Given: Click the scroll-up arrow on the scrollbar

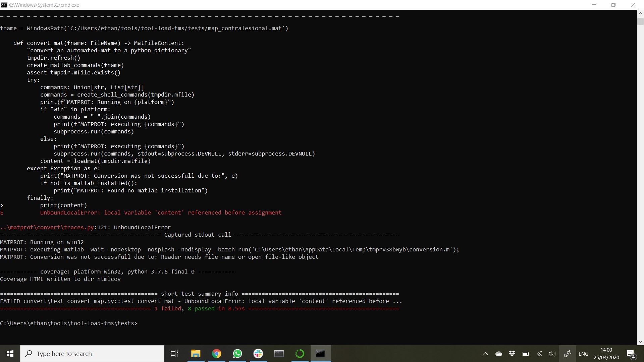Looking at the screenshot, I should point(640,13).
